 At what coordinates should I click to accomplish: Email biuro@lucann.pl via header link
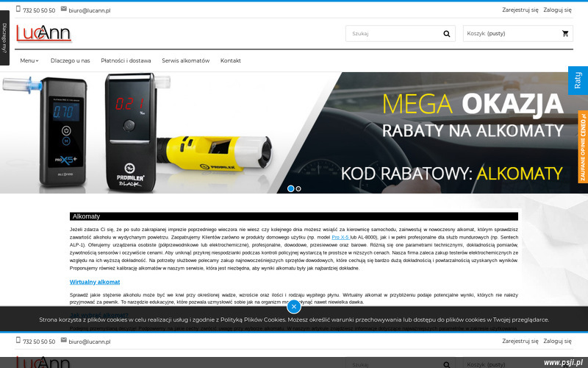coord(90,10)
